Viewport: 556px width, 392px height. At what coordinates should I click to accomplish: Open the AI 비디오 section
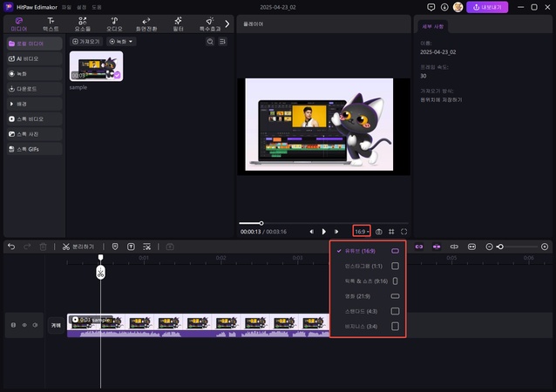[34, 59]
